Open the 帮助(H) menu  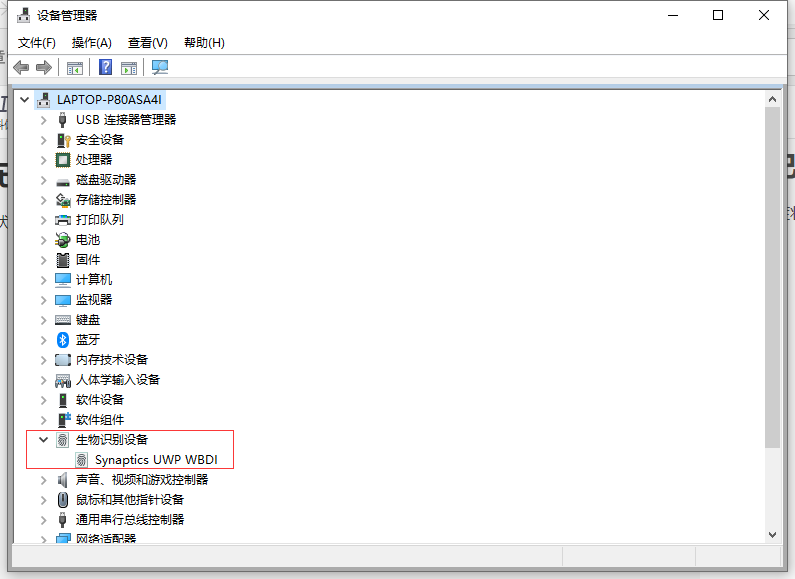tap(204, 43)
